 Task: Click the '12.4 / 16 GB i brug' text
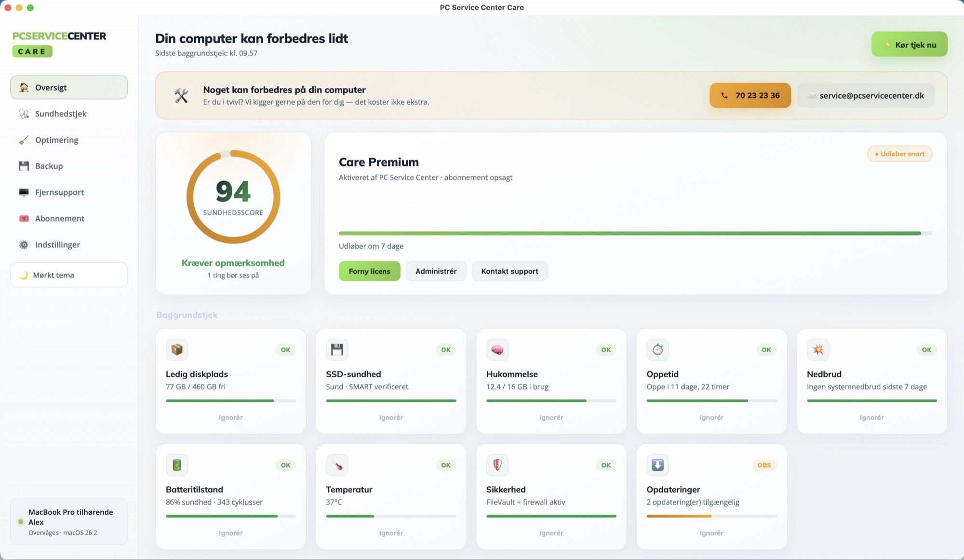pyautogui.click(x=517, y=387)
